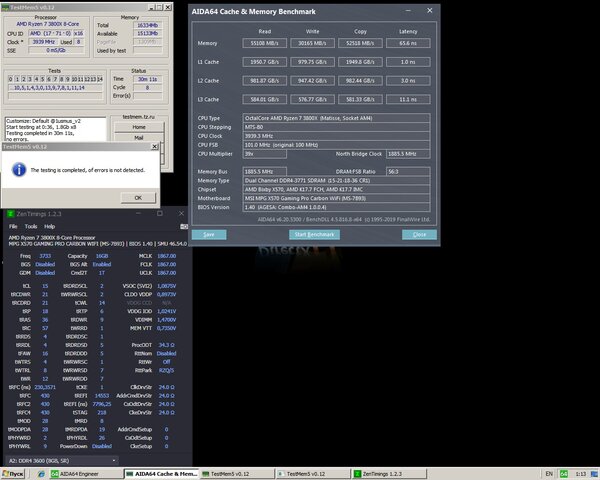Click the TestMem5 Clock 3939 MHz value

(x=44, y=42)
